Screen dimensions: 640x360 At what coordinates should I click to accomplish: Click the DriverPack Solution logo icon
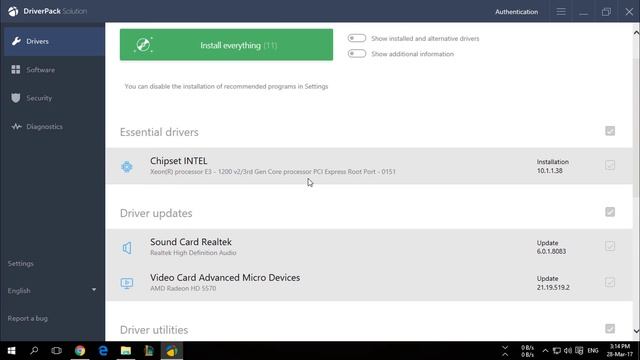click(x=13, y=11)
